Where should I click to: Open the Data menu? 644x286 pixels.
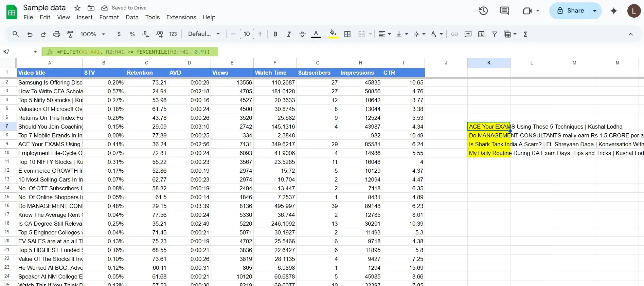pyautogui.click(x=132, y=17)
